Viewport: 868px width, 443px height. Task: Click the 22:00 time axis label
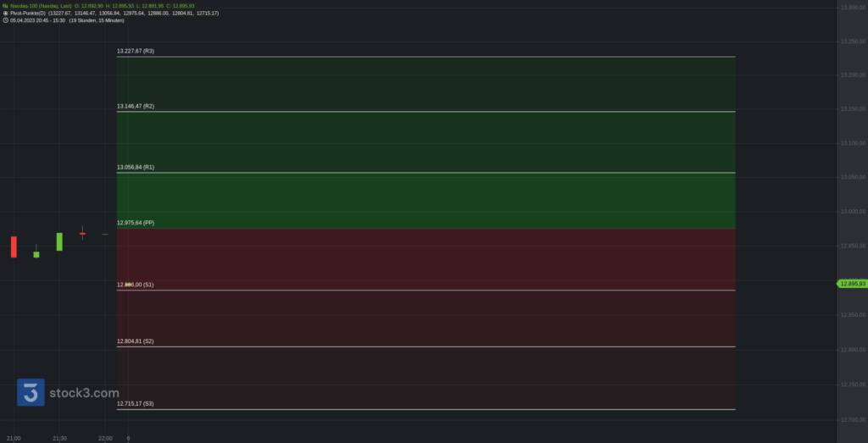point(105,439)
